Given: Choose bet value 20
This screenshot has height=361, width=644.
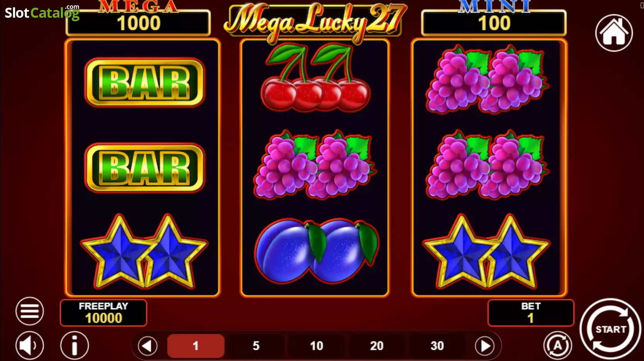Looking at the screenshot, I should pyautogui.click(x=377, y=346).
